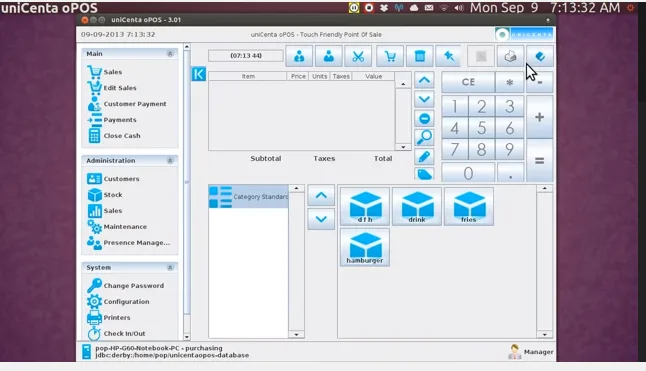Click the pin toolbar icon
The image size is (646, 371).
click(x=449, y=56)
